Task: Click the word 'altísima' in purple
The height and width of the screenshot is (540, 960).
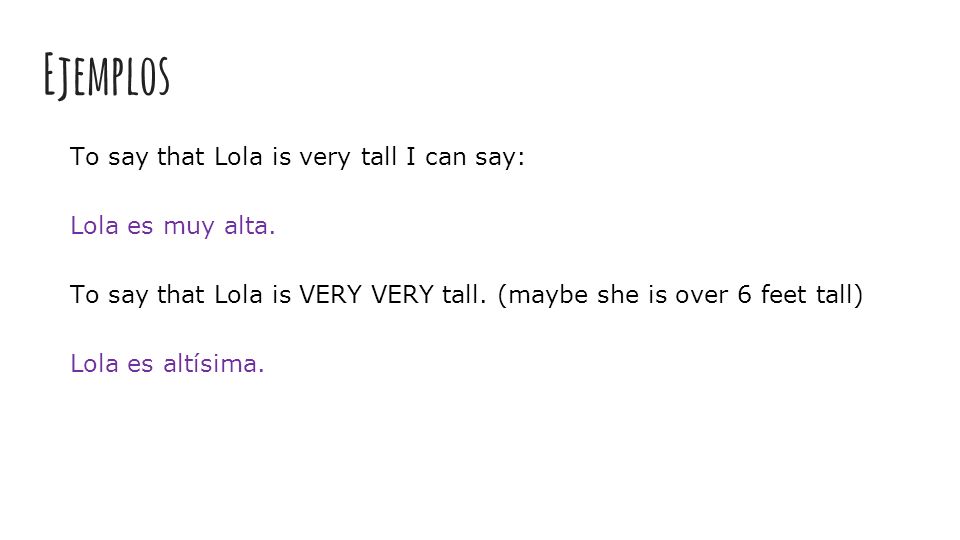Action: click(214, 364)
